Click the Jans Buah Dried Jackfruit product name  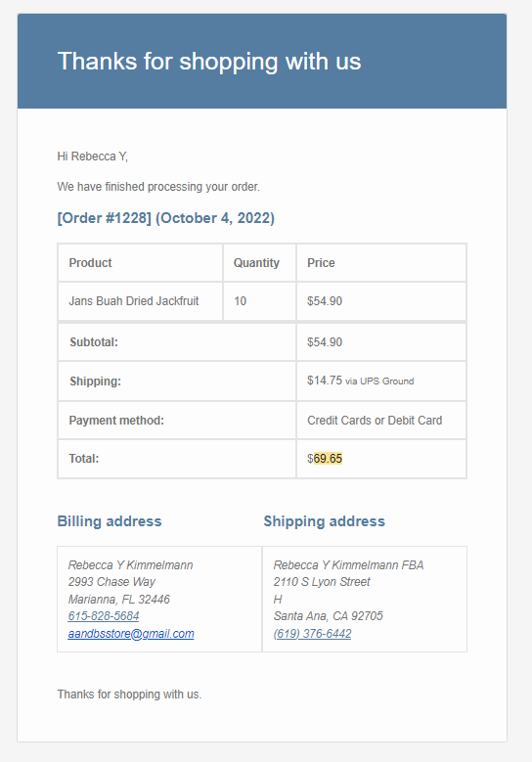click(134, 301)
